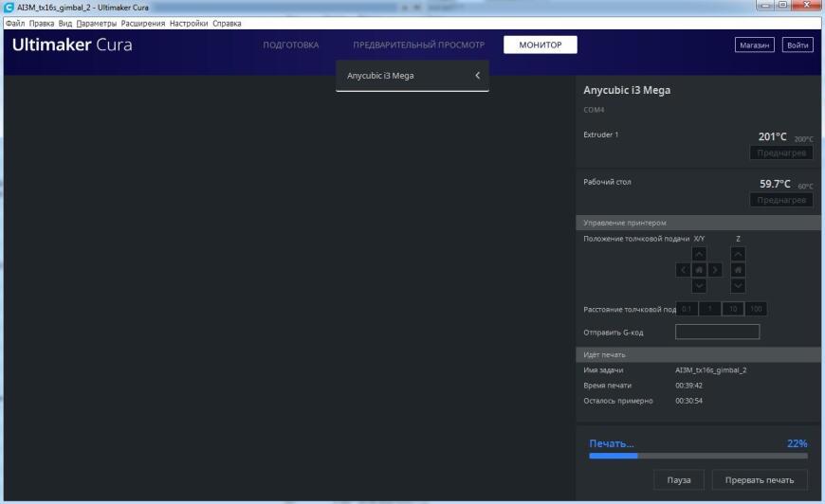Focus the Отправить G-код input field
This screenshot has width=825, height=504.
click(717, 332)
